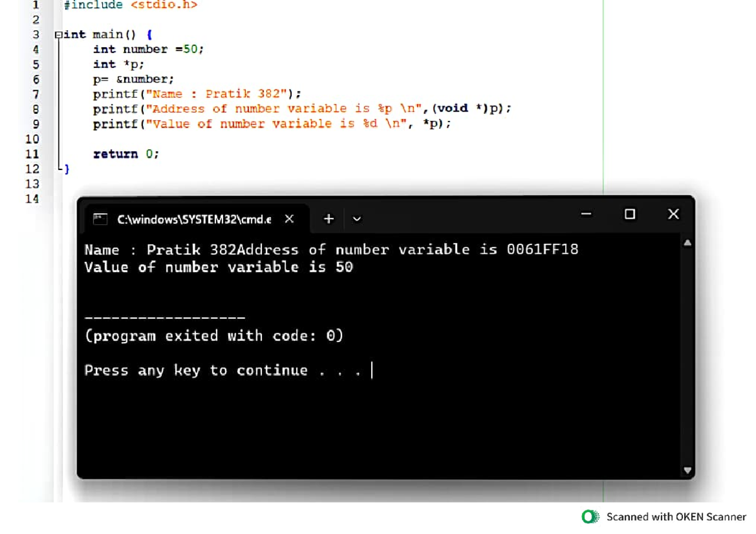This screenshot has height=534, width=756.
Task: Click 'Value of number variable is 50' output
Action: click(x=219, y=267)
